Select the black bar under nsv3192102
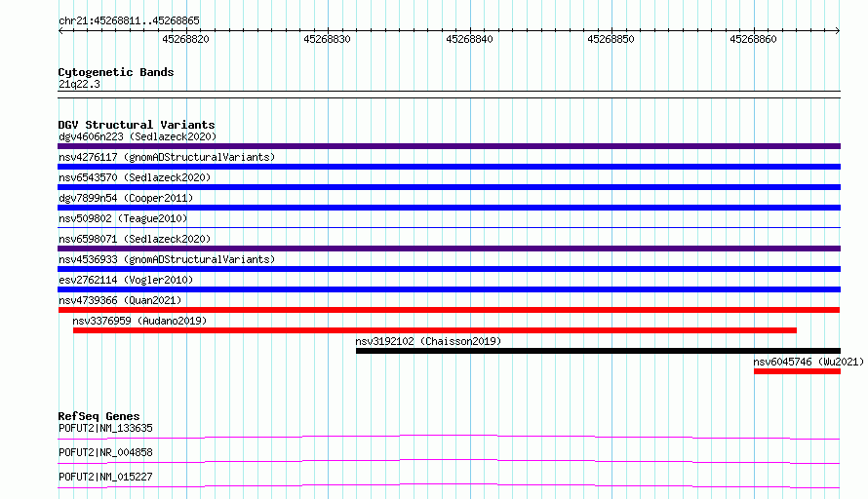 click(598, 351)
